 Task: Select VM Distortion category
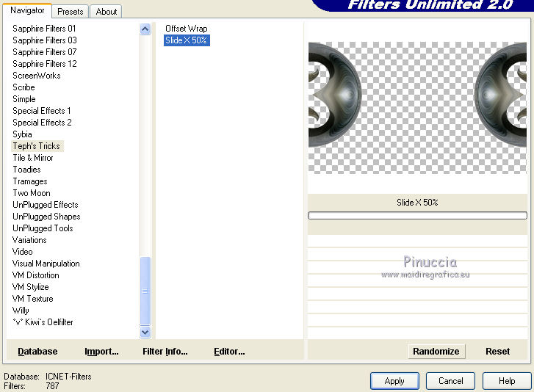(35, 275)
